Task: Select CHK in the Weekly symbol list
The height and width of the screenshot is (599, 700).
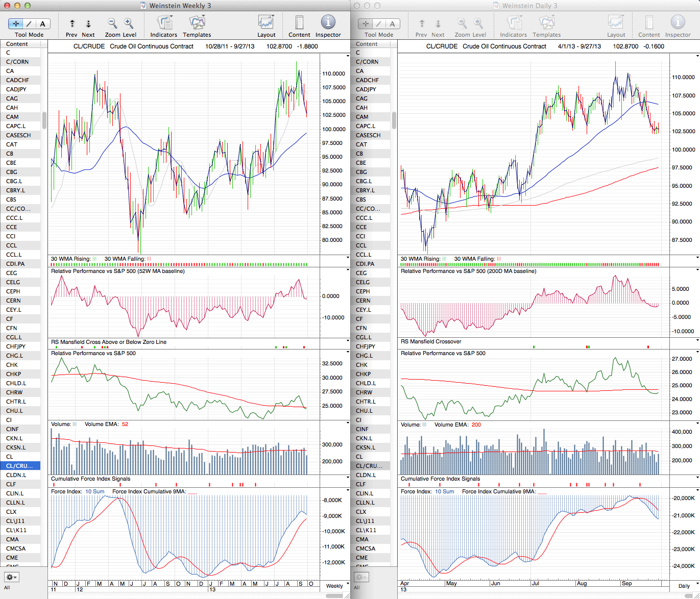Action: click(12, 365)
